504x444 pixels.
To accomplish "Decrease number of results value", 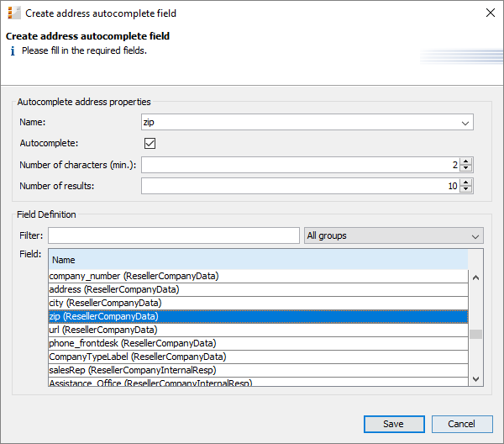I will point(465,189).
